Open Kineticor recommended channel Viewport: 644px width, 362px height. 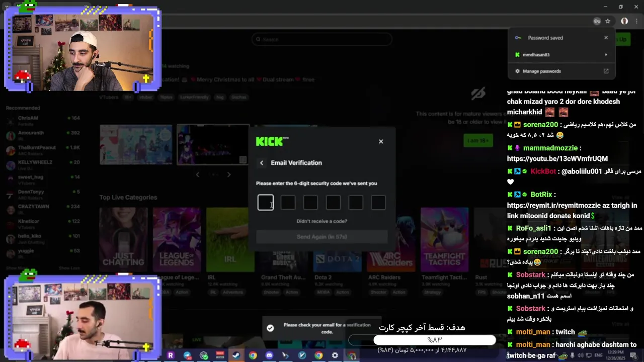(43, 224)
